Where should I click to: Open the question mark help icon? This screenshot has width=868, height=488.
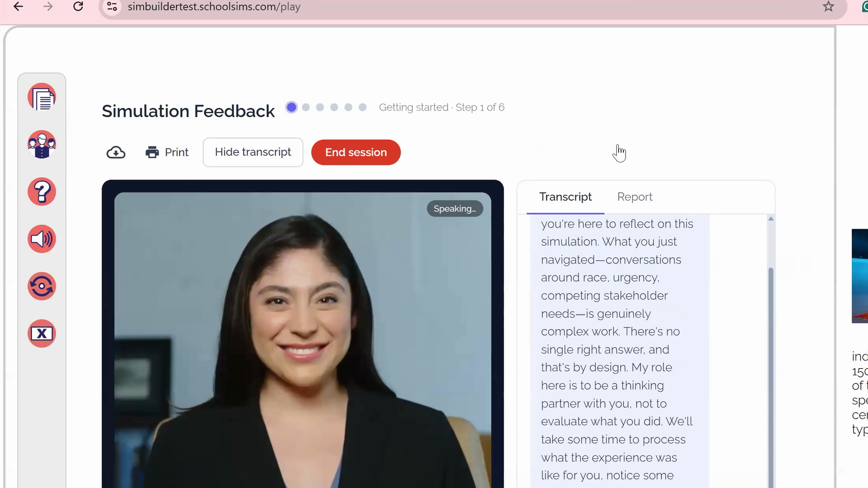point(42,192)
